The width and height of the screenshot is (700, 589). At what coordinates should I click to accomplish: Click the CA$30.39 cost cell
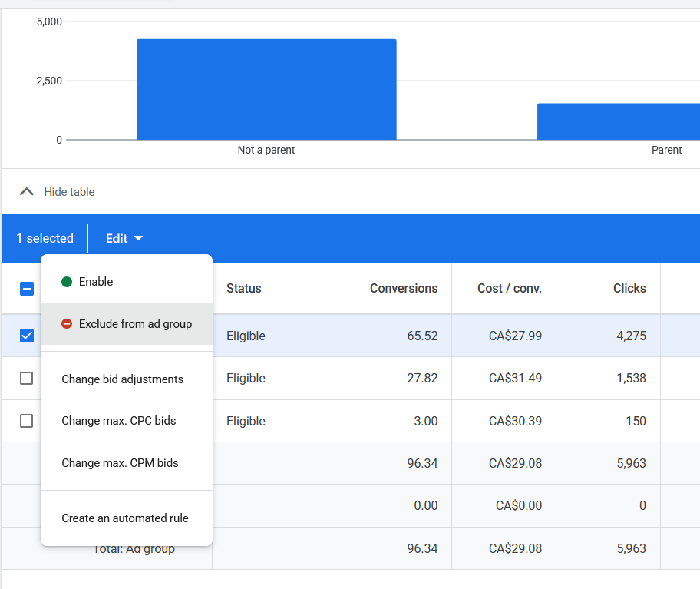[515, 421]
